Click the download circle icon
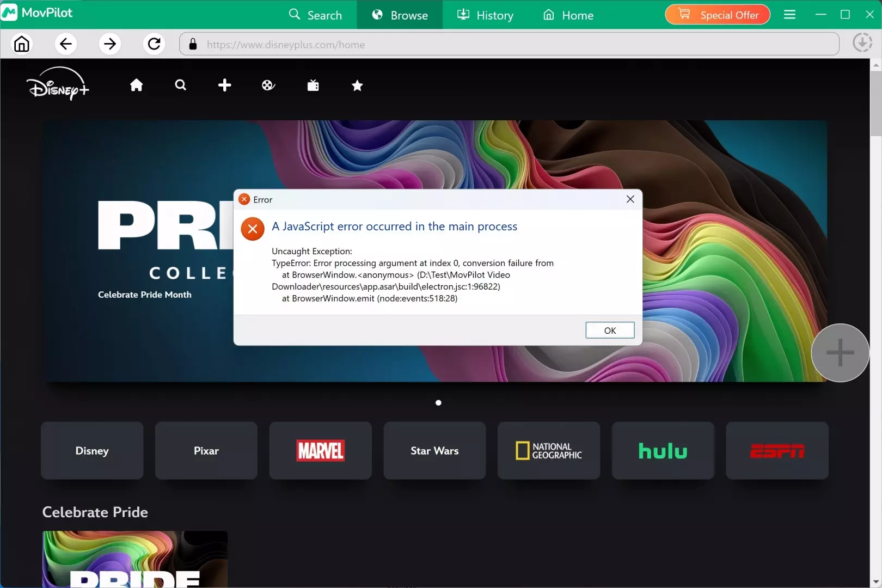Image resolution: width=882 pixels, height=588 pixels. click(x=862, y=42)
